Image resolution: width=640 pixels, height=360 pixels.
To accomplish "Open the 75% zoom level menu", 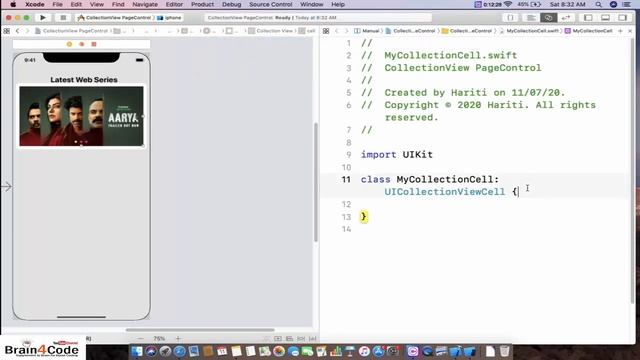I will coord(159,338).
